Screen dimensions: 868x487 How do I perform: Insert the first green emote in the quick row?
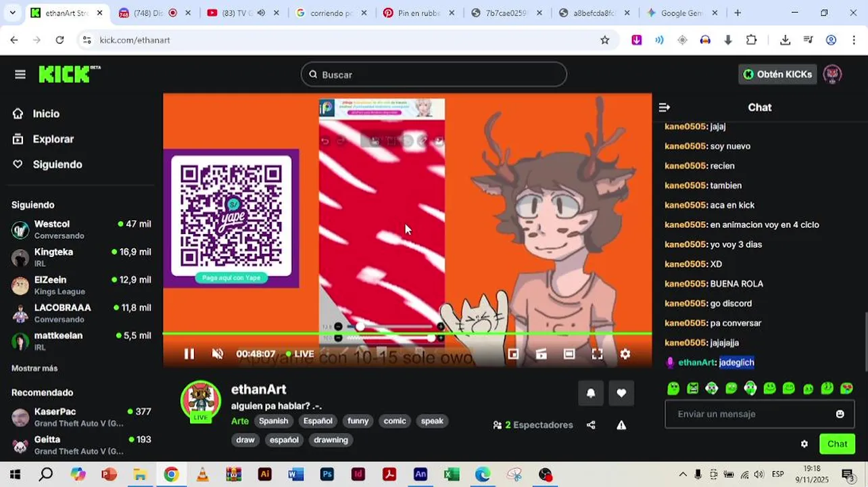[673, 388]
